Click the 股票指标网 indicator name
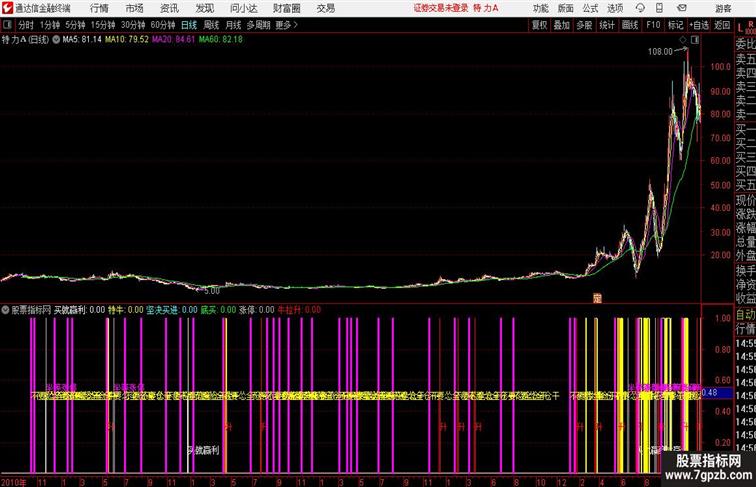 pyautogui.click(x=31, y=310)
